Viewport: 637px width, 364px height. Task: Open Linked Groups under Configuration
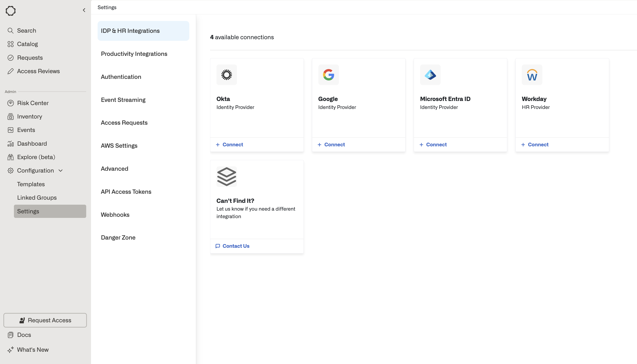click(x=37, y=198)
